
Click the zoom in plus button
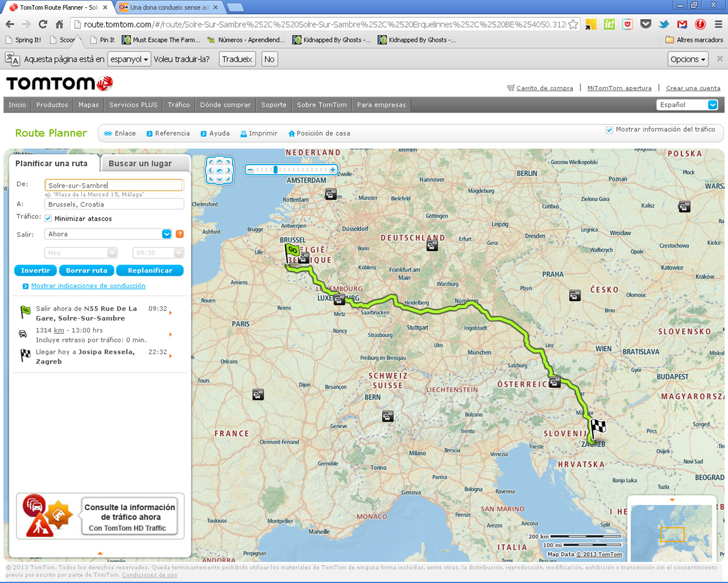[x=333, y=170]
